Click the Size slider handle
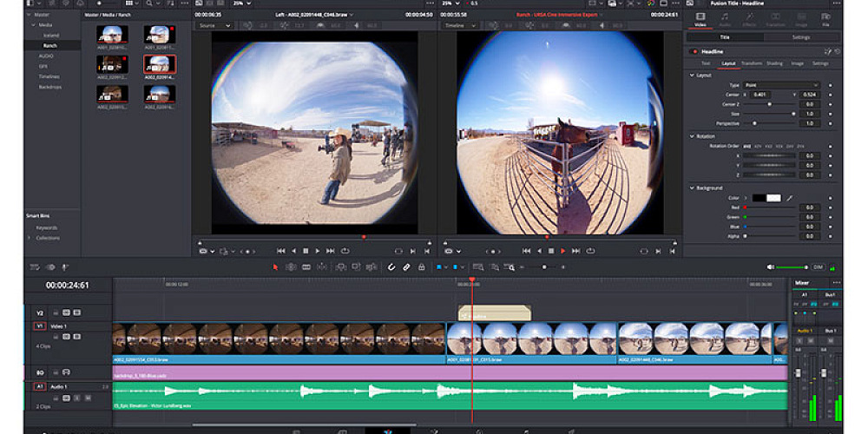Image resolution: width=868 pixels, height=434 pixels. [x=793, y=114]
